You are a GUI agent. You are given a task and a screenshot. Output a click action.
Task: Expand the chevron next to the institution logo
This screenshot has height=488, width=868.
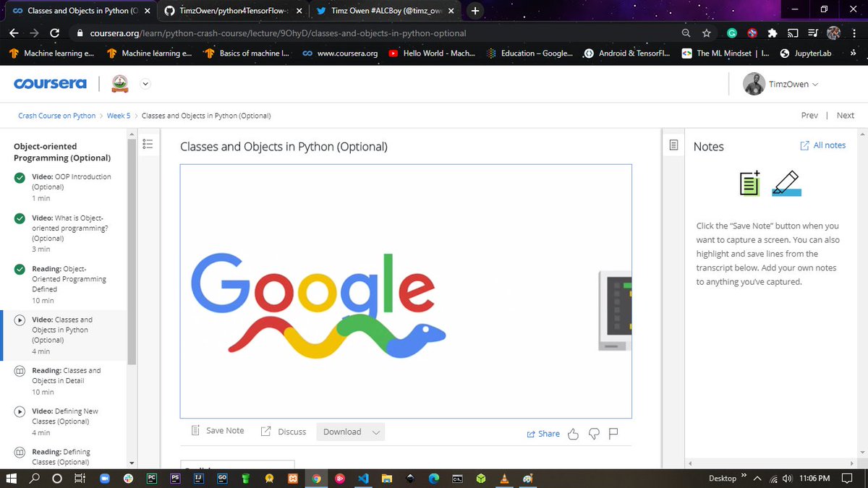145,83
